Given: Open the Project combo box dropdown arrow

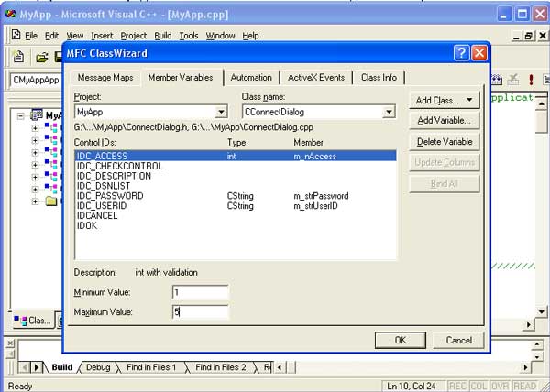Looking at the screenshot, I should tap(221, 112).
